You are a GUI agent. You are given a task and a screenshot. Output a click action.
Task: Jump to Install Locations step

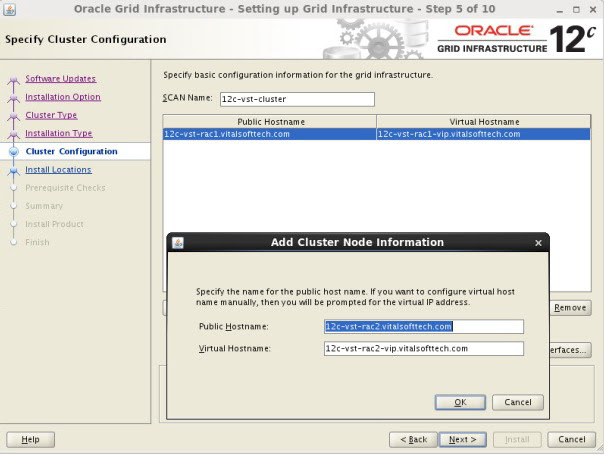(58, 170)
